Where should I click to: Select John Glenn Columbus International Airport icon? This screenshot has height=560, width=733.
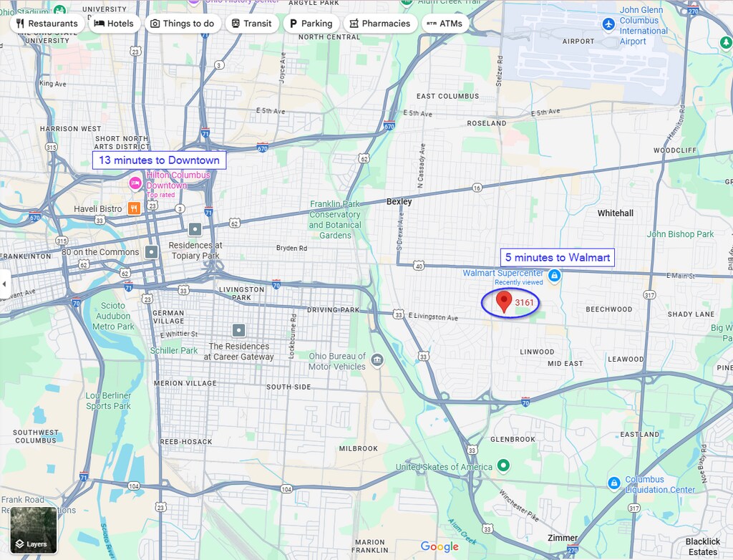pos(608,24)
